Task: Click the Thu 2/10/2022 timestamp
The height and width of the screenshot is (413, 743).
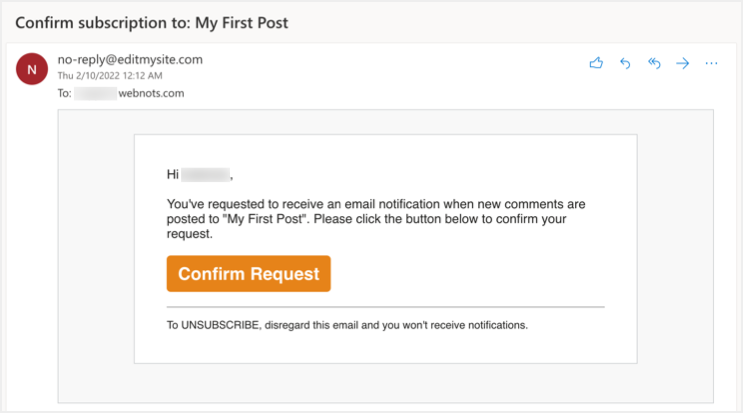Action: [x=110, y=75]
